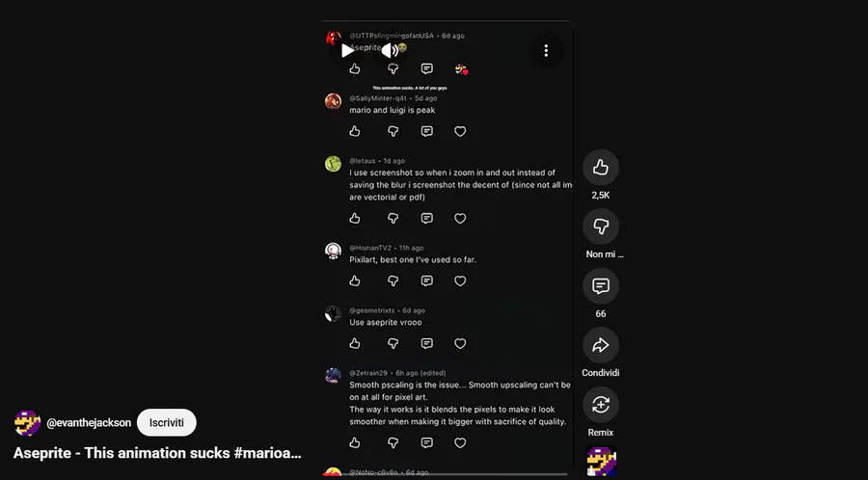Like the Short with the 2,5K thumbs up
The image size is (868, 480).
[601, 168]
